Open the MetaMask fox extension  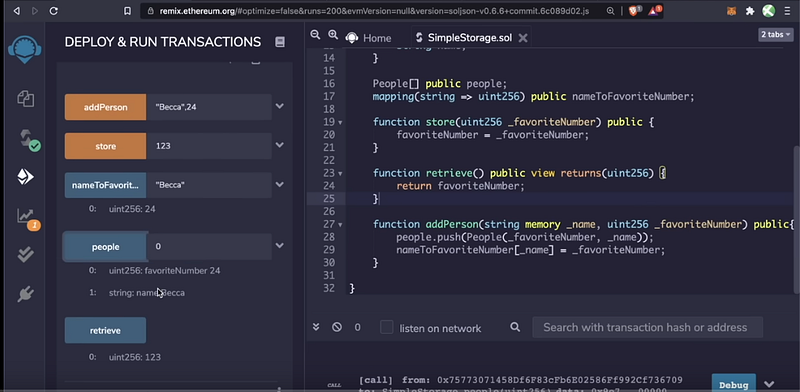732,11
